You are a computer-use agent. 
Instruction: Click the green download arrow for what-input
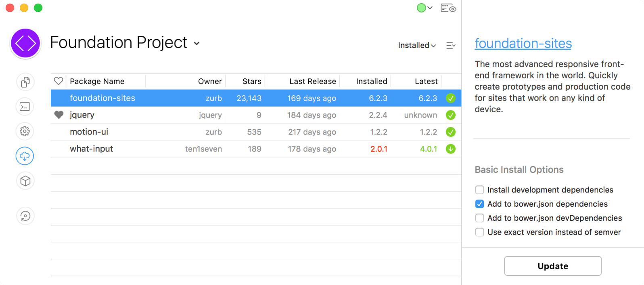click(451, 149)
